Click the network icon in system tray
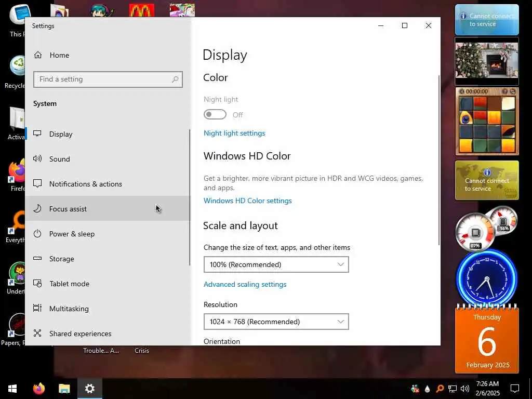The width and height of the screenshot is (532, 399). click(453, 389)
